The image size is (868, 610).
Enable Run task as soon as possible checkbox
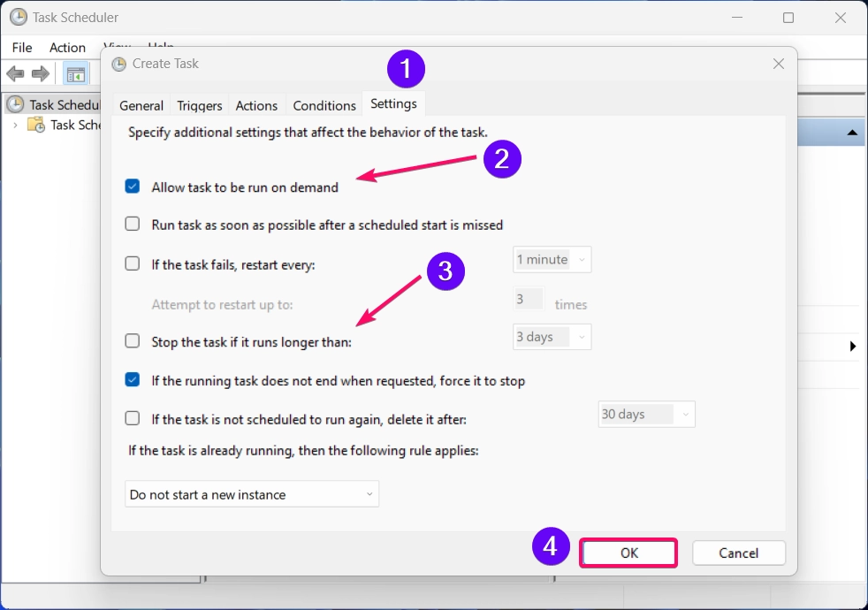point(133,224)
